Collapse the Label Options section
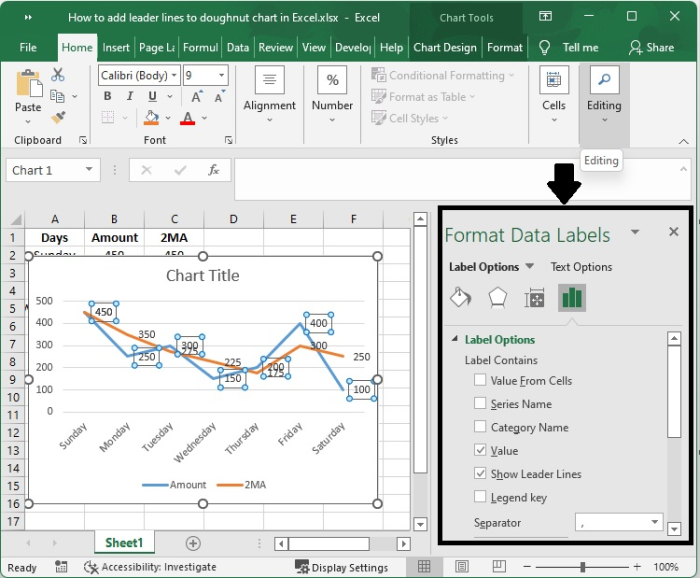 click(x=455, y=339)
